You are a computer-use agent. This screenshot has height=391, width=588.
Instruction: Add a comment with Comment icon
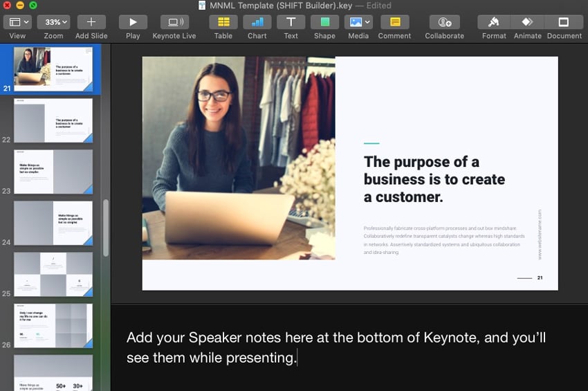(394, 22)
